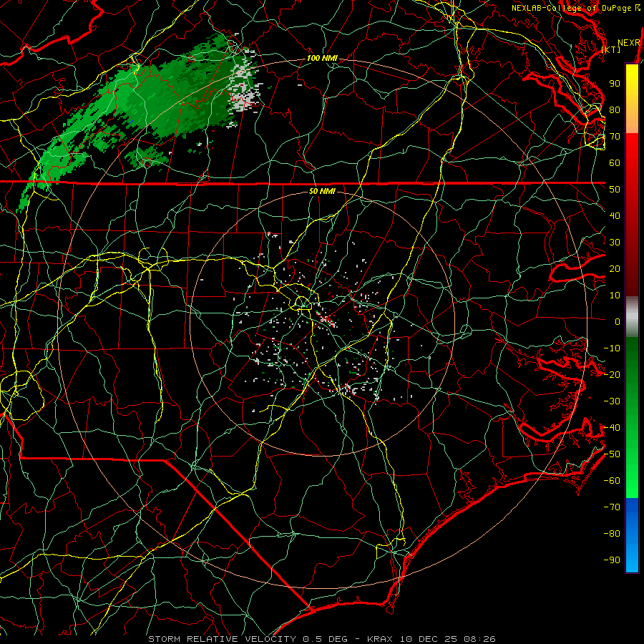Image resolution: width=644 pixels, height=644 pixels.
Task: Click the "50 NMI" range ring label
Action: point(321,191)
